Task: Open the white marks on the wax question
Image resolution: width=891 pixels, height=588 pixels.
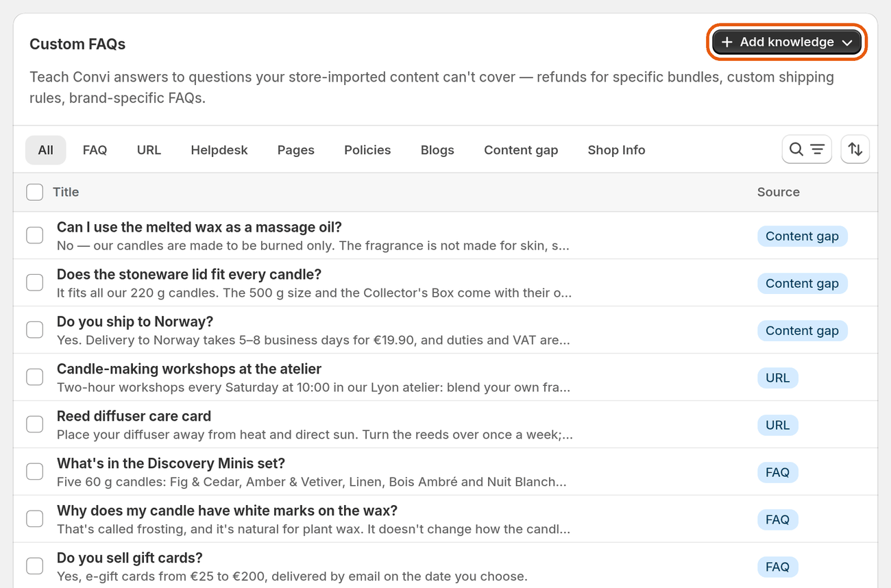Action: pyautogui.click(x=227, y=511)
